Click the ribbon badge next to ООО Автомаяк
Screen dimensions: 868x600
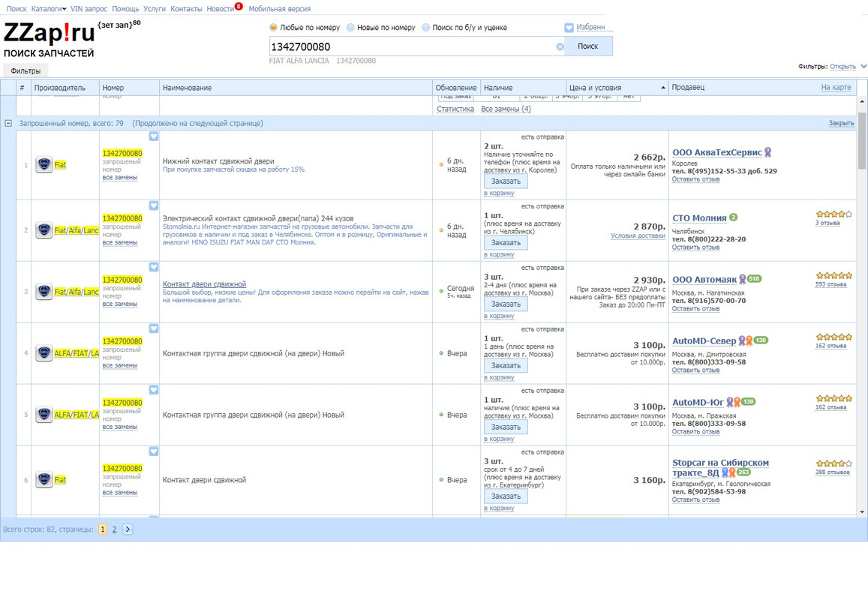[743, 279]
